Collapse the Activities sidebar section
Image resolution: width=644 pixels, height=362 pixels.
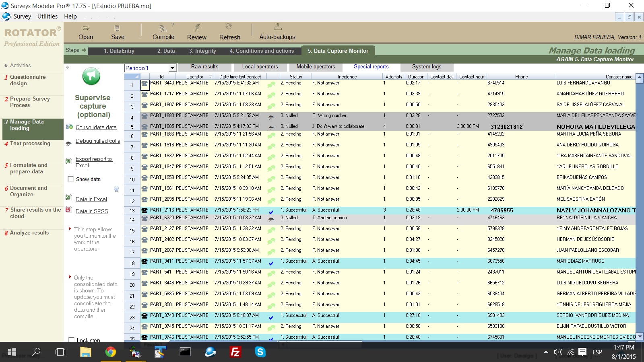tap(6, 66)
